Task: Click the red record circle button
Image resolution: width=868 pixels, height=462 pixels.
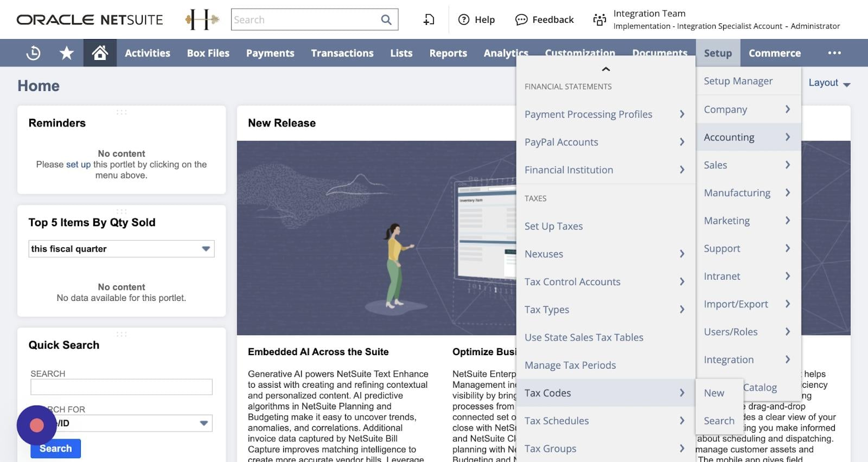Action: click(36, 425)
